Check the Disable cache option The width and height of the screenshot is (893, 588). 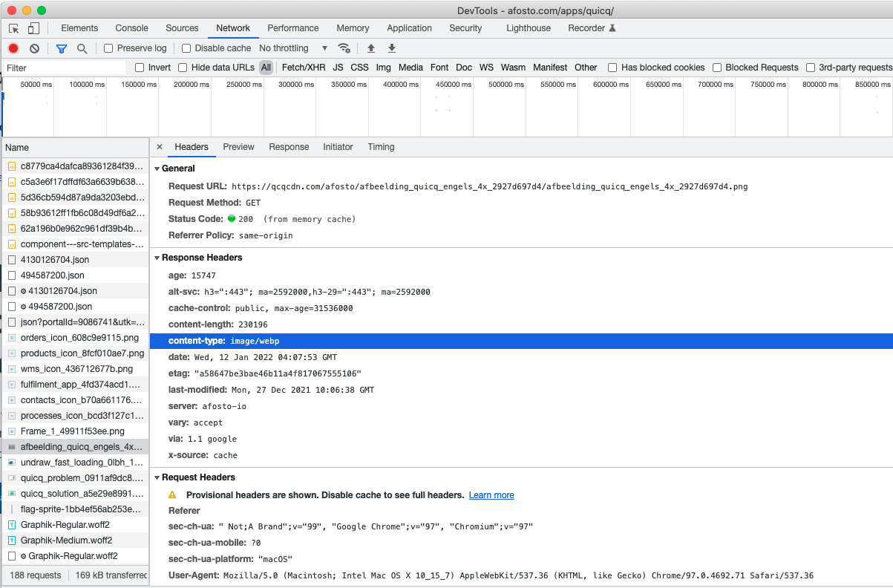[x=185, y=48]
